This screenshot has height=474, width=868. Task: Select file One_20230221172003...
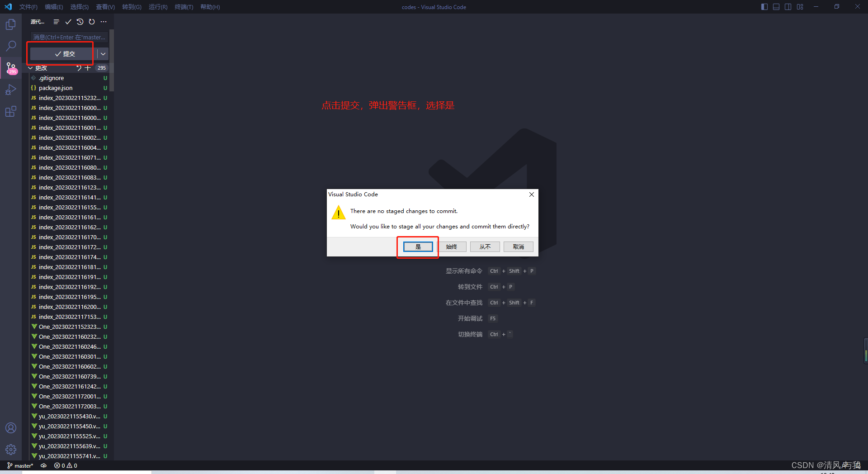(68, 406)
